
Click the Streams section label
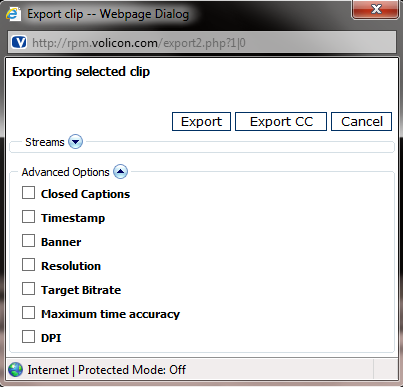click(45, 142)
